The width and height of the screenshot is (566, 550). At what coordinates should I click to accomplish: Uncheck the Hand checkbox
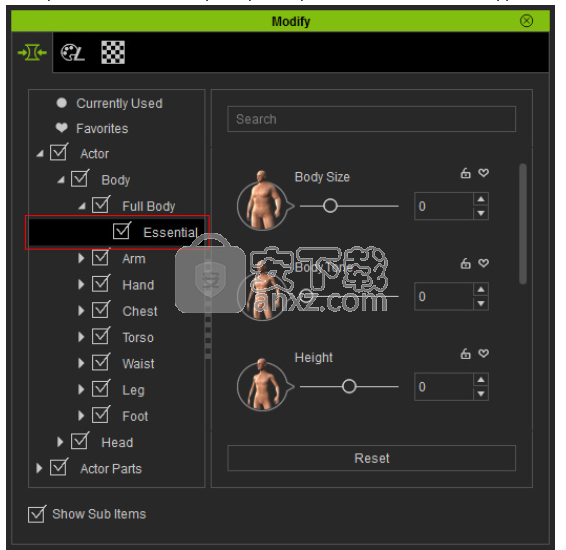pos(101,283)
